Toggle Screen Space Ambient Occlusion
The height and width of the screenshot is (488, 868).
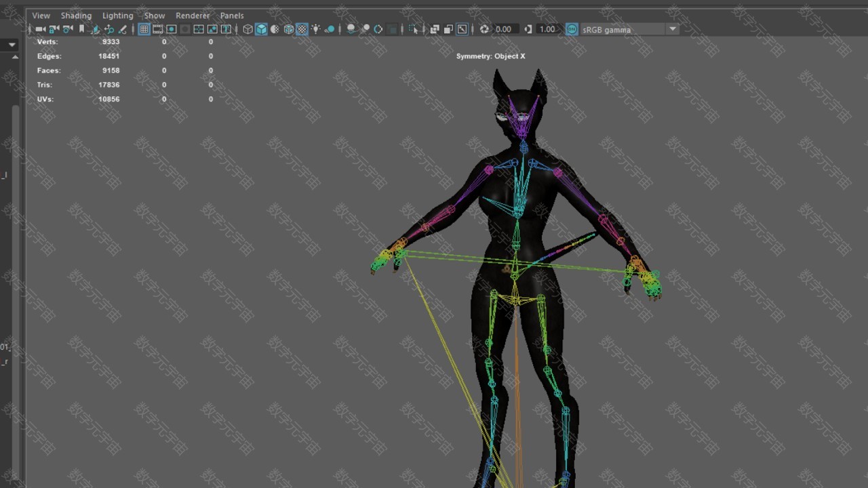coord(351,29)
